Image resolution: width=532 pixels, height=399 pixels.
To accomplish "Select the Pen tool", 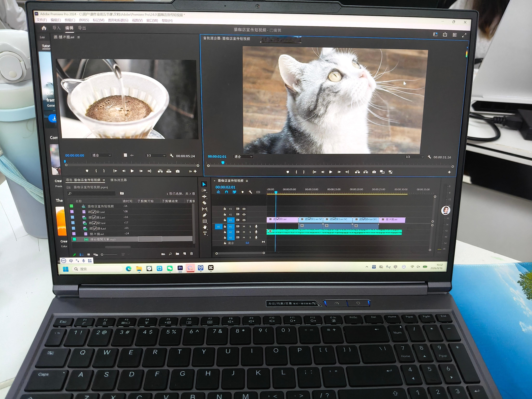I will click(x=205, y=215).
